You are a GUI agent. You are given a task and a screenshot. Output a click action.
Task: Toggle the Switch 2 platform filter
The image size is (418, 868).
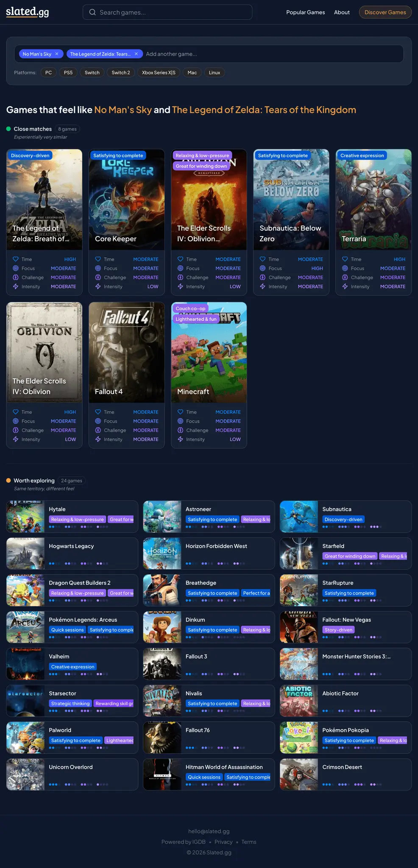click(121, 72)
